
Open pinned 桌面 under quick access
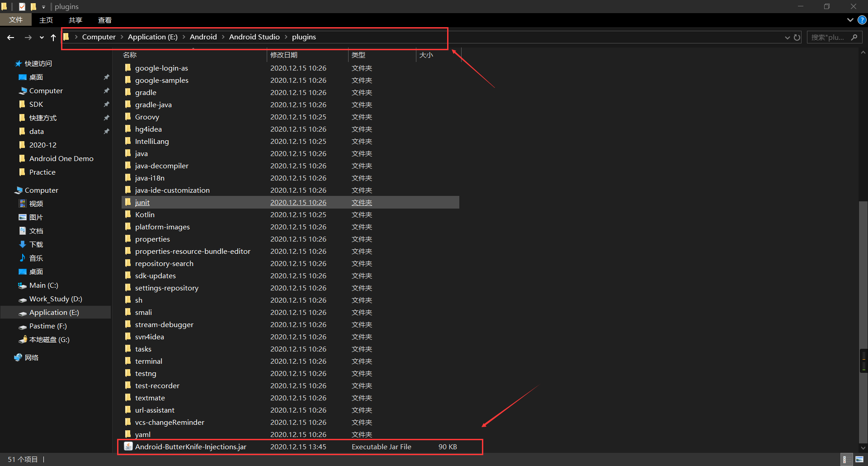click(36, 77)
